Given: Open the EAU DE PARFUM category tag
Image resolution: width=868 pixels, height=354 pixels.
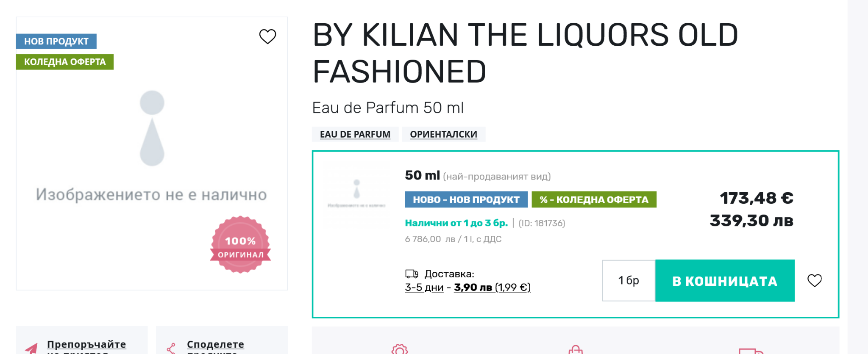Looking at the screenshot, I should [355, 134].
